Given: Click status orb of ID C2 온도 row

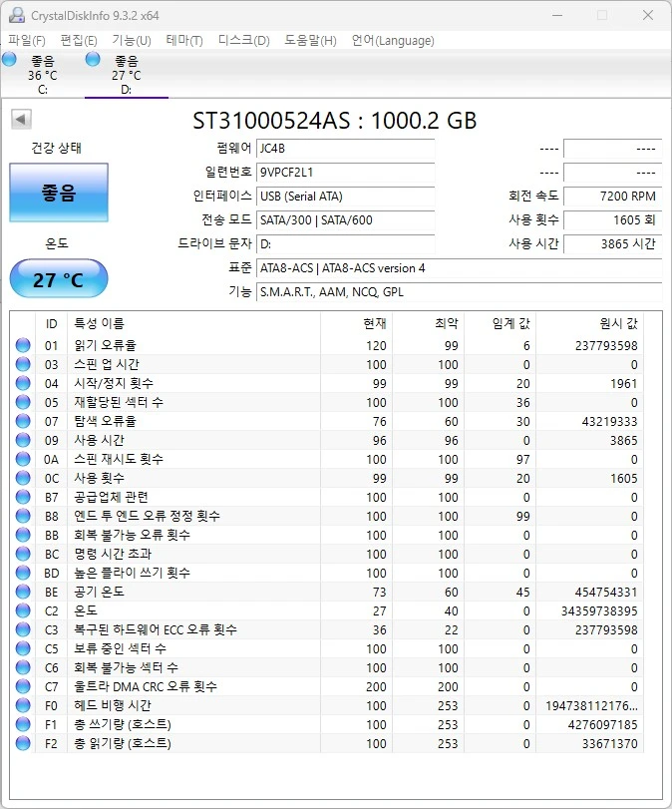Looking at the screenshot, I should point(23,610).
